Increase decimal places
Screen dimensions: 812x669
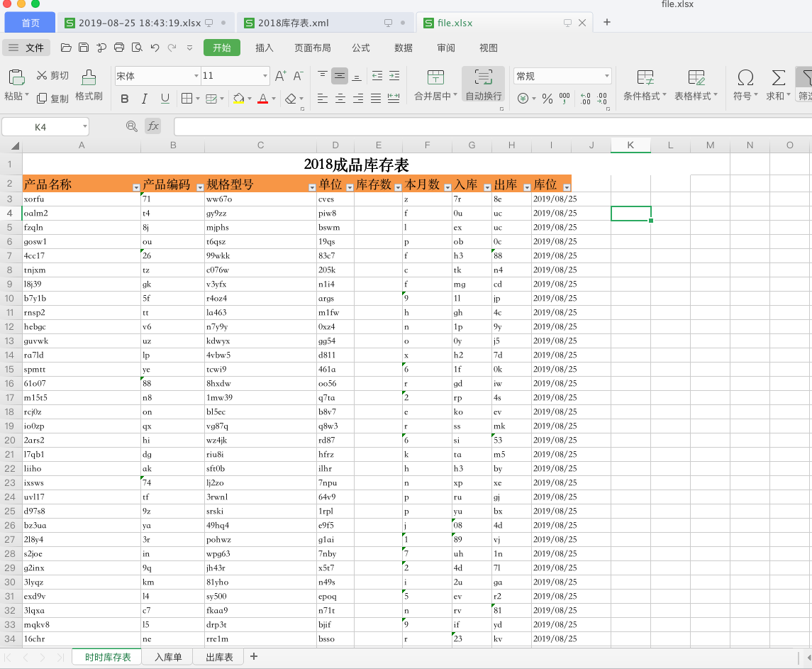coord(585,99)
